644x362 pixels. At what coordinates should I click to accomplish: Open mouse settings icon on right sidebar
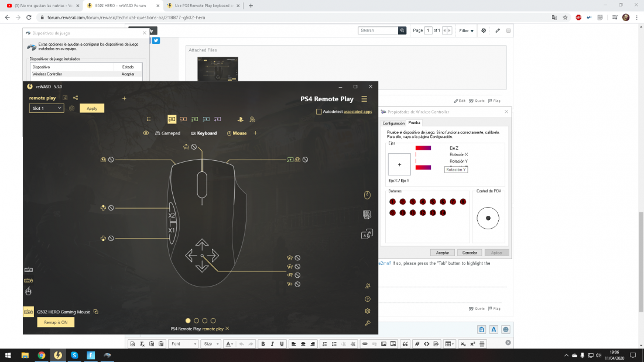click(367, 195)
